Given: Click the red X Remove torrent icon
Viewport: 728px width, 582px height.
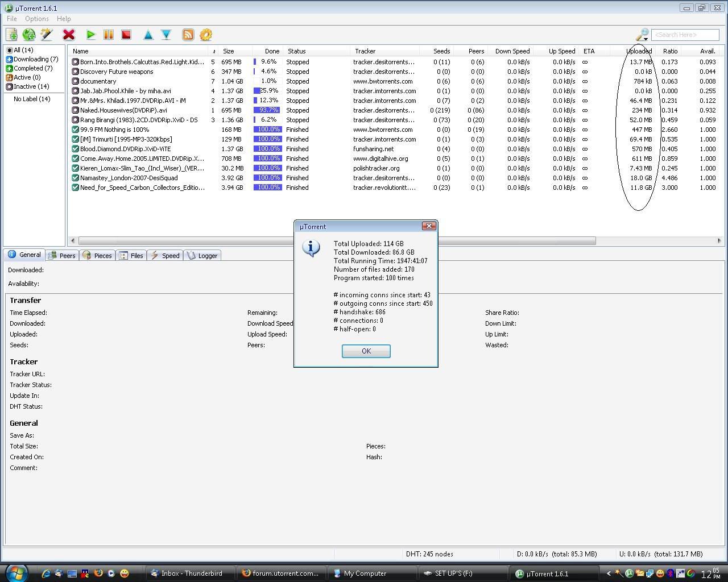Looking at the screenshot, I should click(69, 35).
